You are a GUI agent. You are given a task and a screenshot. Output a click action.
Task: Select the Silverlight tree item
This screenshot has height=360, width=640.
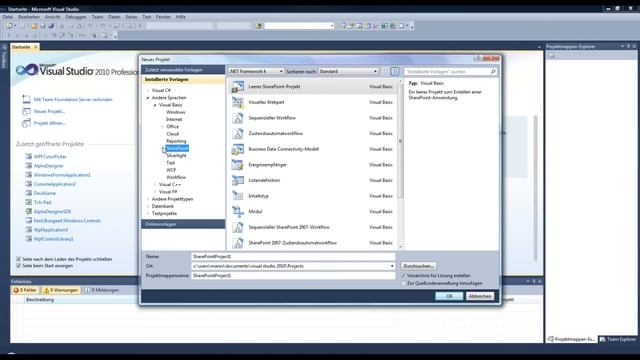coord(176,156)
